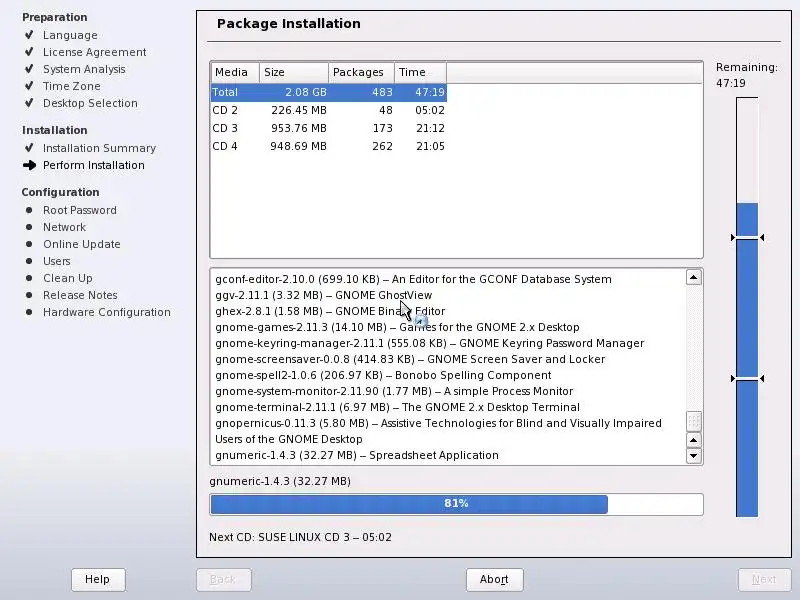
Task: Click the gnome-terminal-2.11.1 log line
Action: click(397, 408)
